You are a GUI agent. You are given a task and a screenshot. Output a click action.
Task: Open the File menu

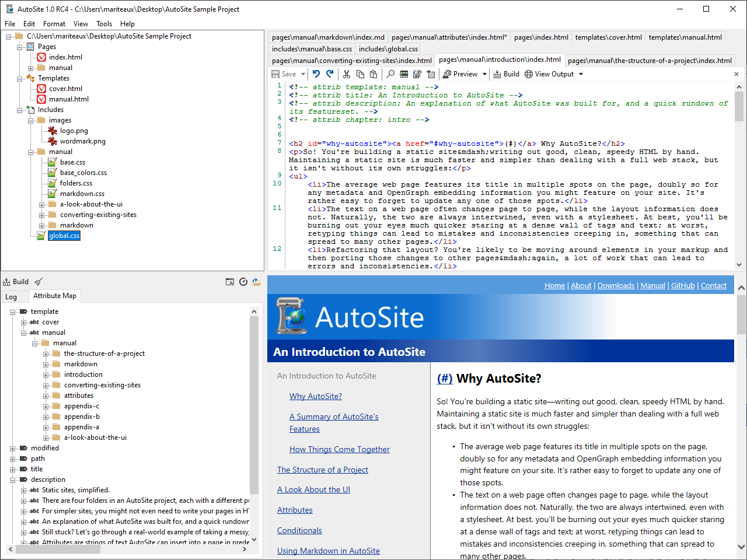[x=10, y=24]
